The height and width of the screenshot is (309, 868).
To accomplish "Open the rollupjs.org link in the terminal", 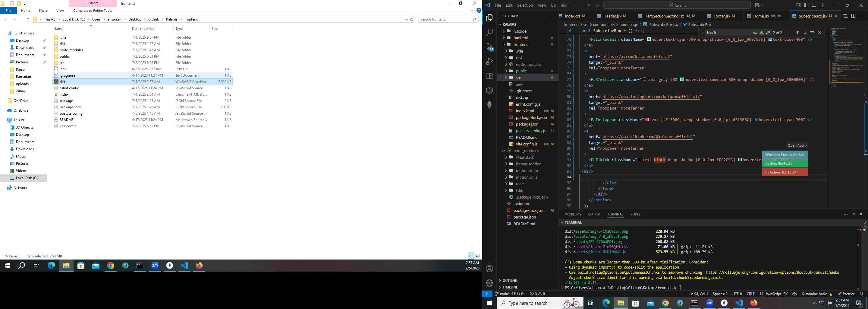I will point(772,272).
